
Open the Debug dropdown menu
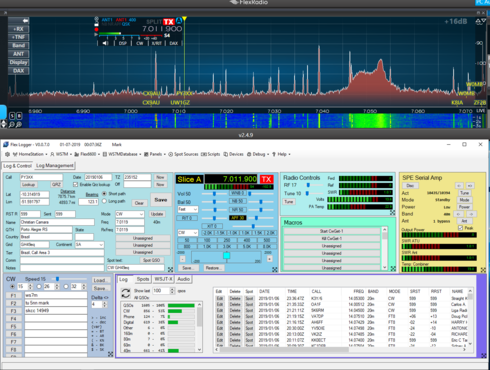pyautogui.click(x=258, y=154)
